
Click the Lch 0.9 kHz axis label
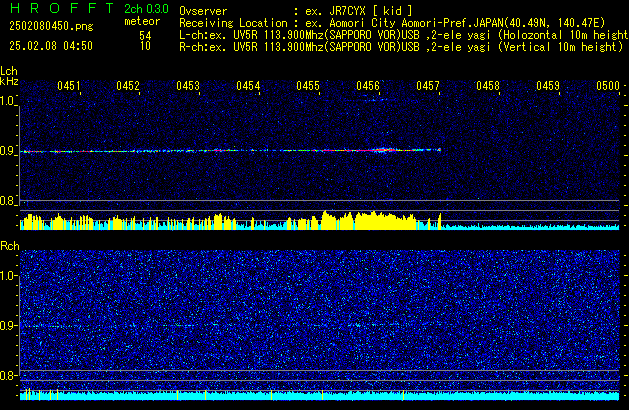click(8, 151)
